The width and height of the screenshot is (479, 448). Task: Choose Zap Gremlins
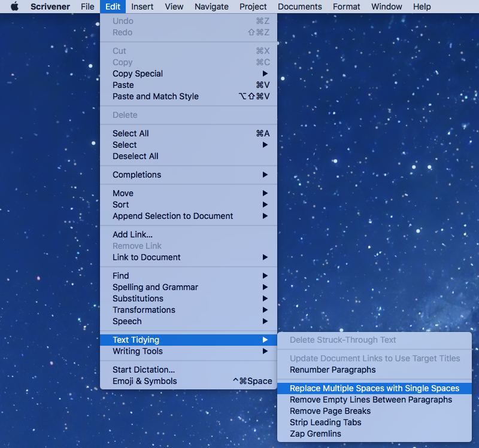click(374, 434)
